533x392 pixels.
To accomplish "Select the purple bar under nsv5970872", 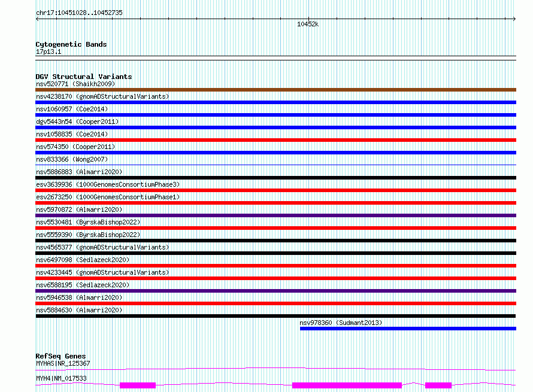I will pos(275,215).
